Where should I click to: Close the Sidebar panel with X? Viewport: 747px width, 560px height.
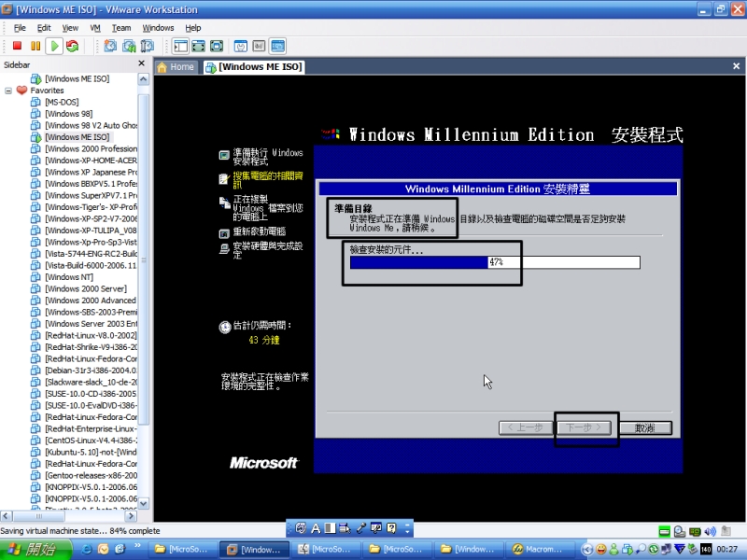pos(141,63)
